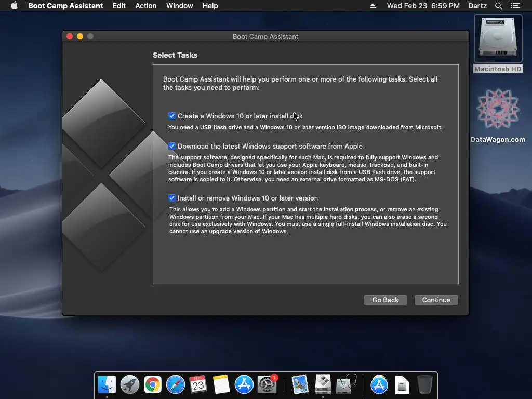Click the Boot Camp intro instruction text
532x399 pixels.
(300, 83)
